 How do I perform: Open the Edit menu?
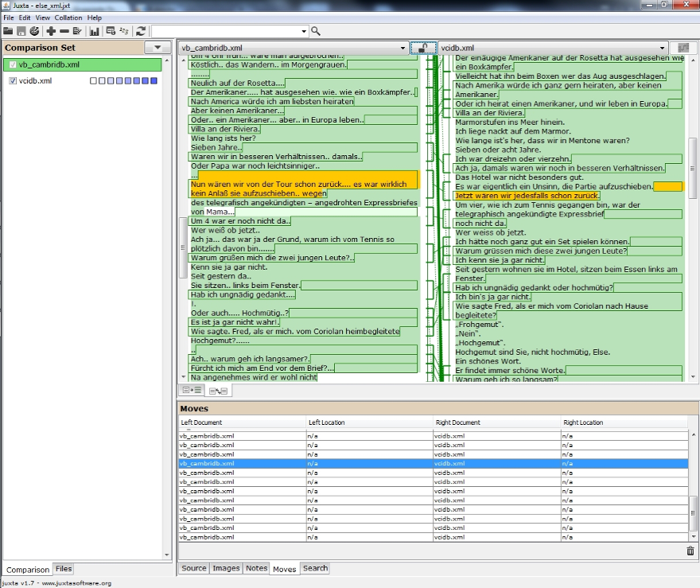point(25,18)
